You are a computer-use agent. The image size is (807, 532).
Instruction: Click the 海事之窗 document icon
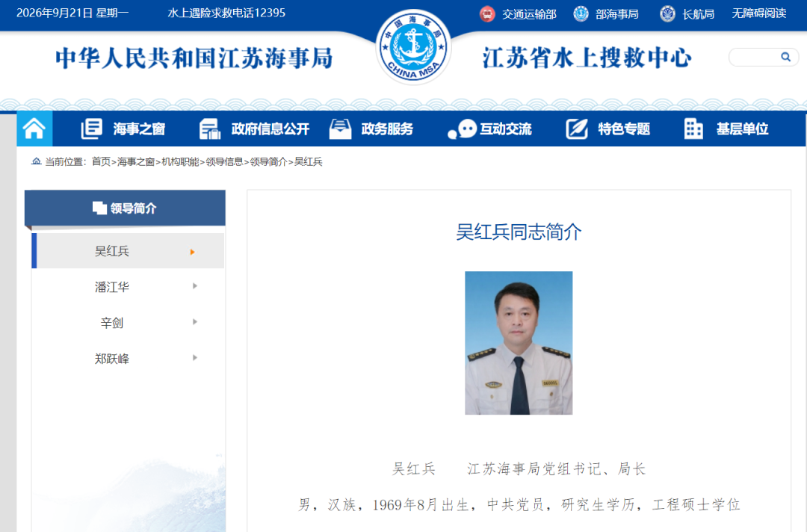click(92, 129)
